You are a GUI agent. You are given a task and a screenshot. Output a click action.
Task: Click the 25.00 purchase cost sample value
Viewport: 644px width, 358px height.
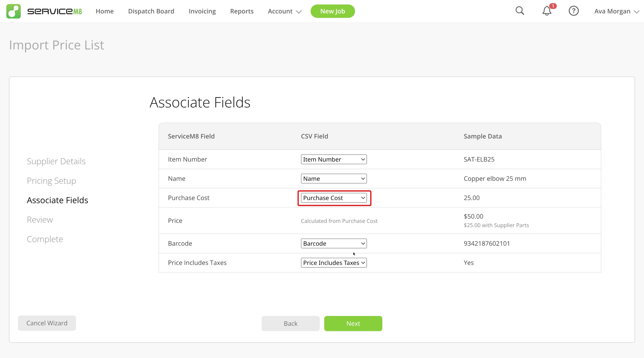[x=471, y=198]
